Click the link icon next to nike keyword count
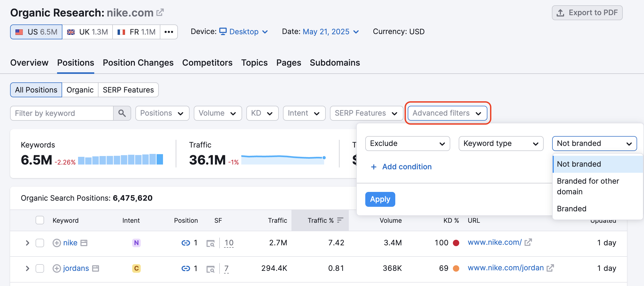Viewport: 644px width, 286px height. [186, 243]
